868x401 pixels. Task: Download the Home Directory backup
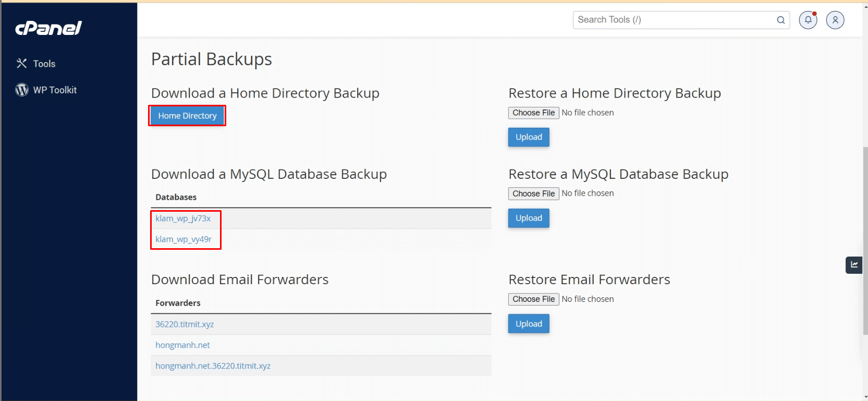pos(187,116)
